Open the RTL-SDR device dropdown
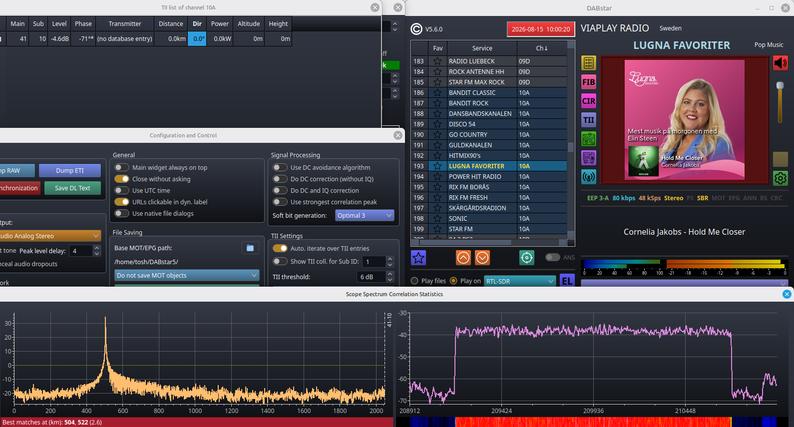 click(x=520, y=281)
